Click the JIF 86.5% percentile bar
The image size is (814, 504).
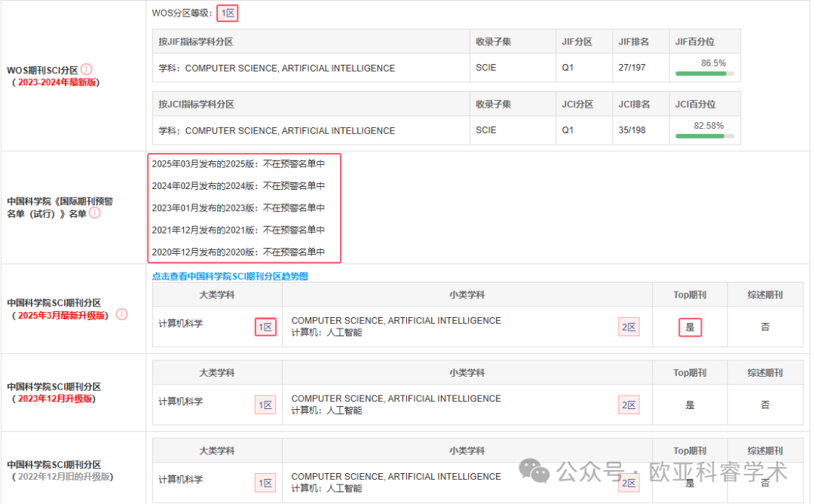(x=705, y=74)
